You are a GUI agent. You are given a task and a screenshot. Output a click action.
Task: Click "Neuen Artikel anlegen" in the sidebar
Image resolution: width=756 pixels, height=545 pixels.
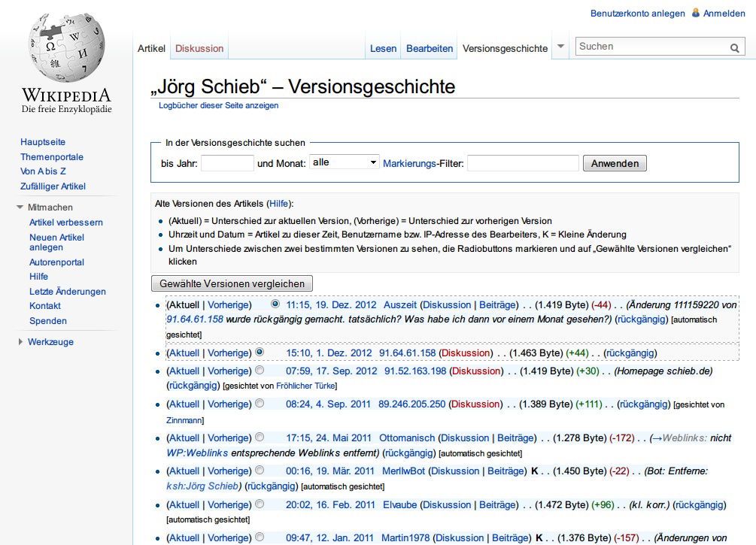pyautogui.click(x=57, y=242)
